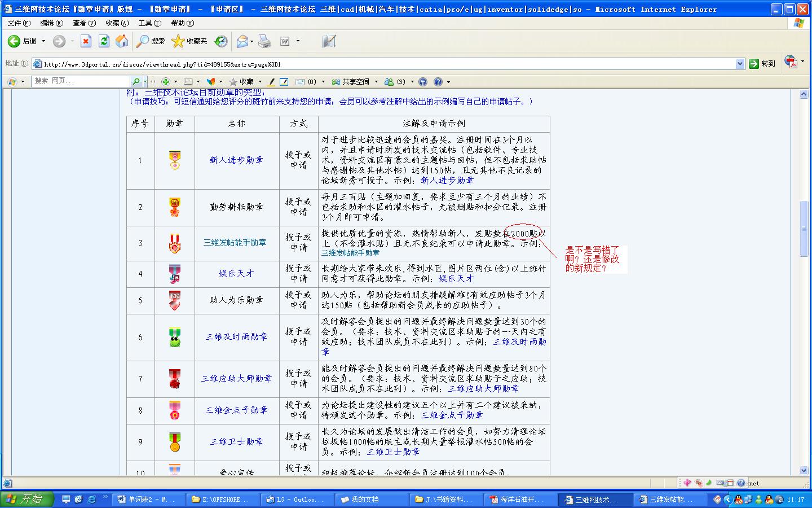
Task: Open the 三维卫士勋章 name link
Action: pyautogui.click(x=237, y=442)
